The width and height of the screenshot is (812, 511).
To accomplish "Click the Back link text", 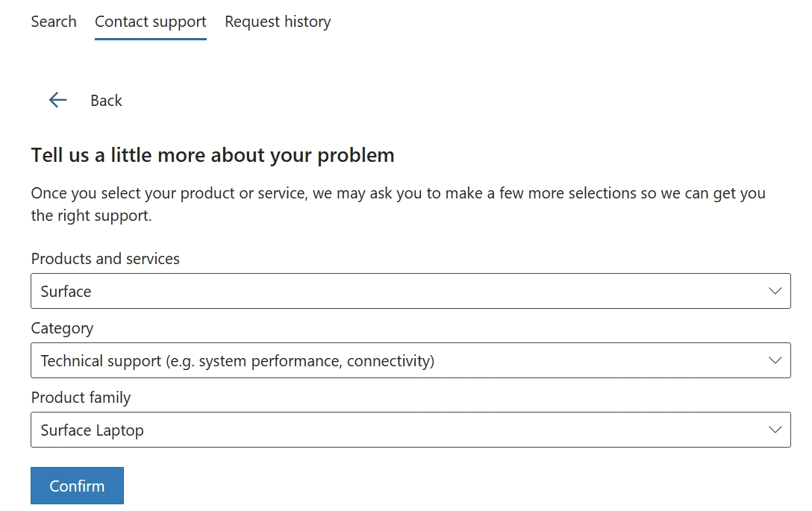I will (x=106, y=101).
